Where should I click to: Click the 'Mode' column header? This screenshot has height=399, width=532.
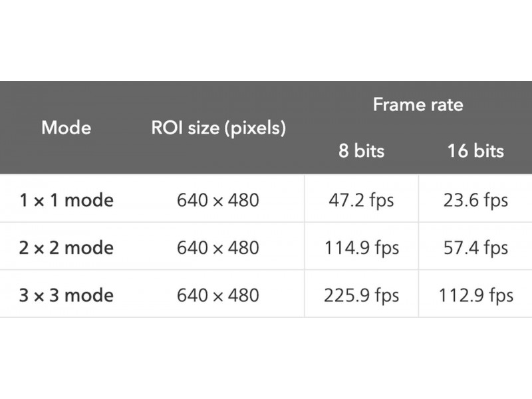pos(66,127)
